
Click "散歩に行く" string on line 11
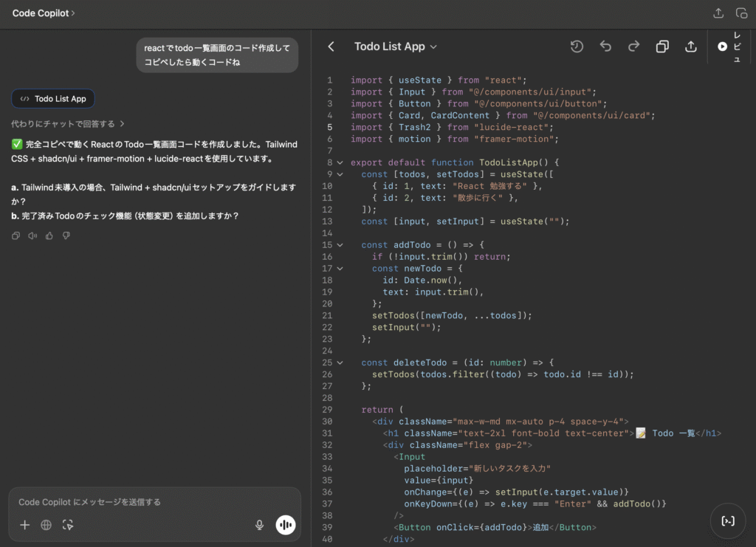coord(478,198)
